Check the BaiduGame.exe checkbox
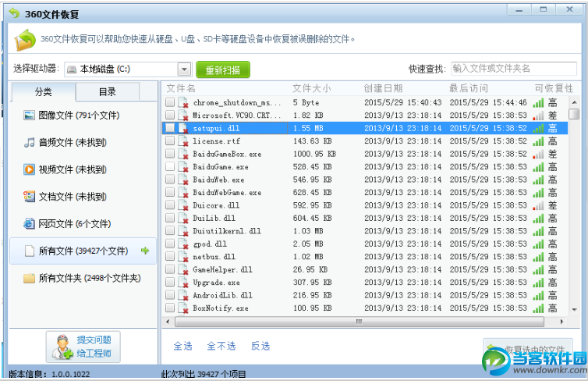 (x=170, y=166)
